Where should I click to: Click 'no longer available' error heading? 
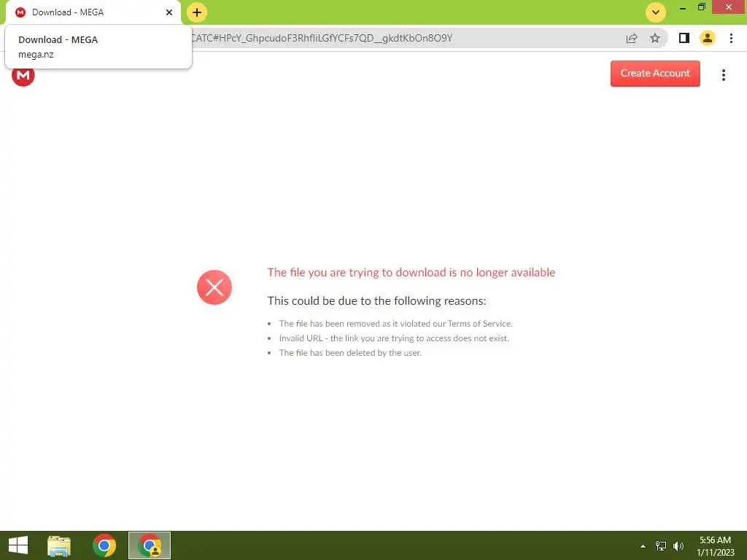point(411,273)
